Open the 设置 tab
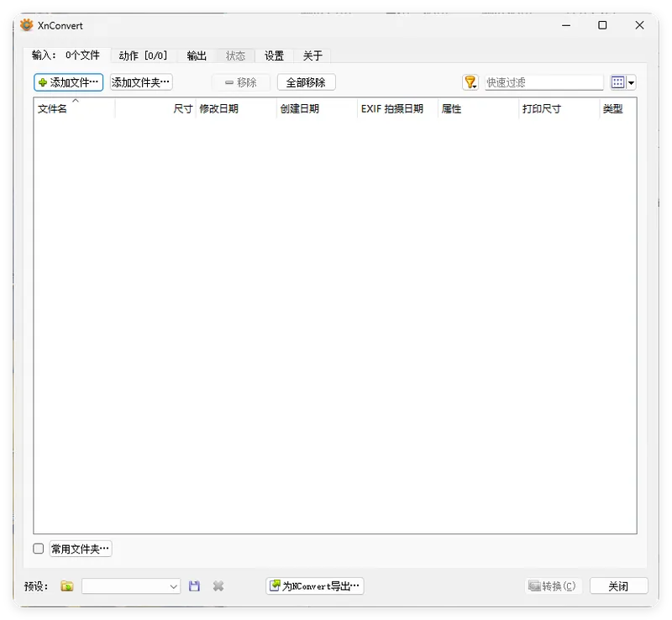The image size is (672, 620). (x=275, y=55)
